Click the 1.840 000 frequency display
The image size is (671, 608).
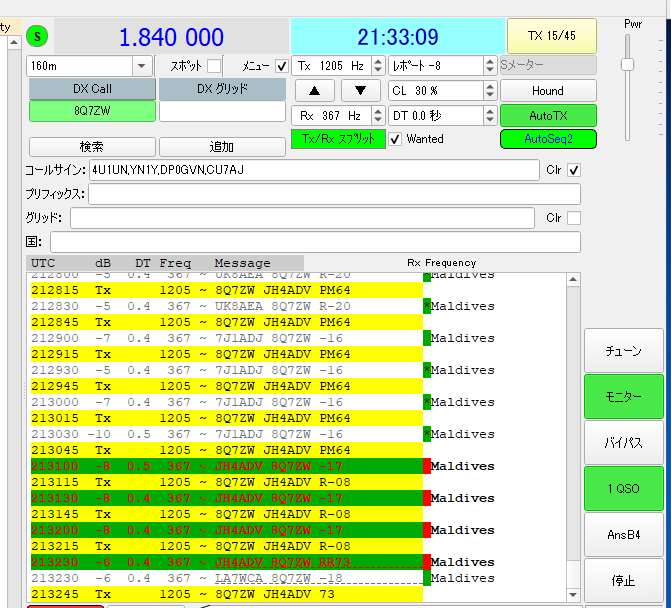point(171,37)
